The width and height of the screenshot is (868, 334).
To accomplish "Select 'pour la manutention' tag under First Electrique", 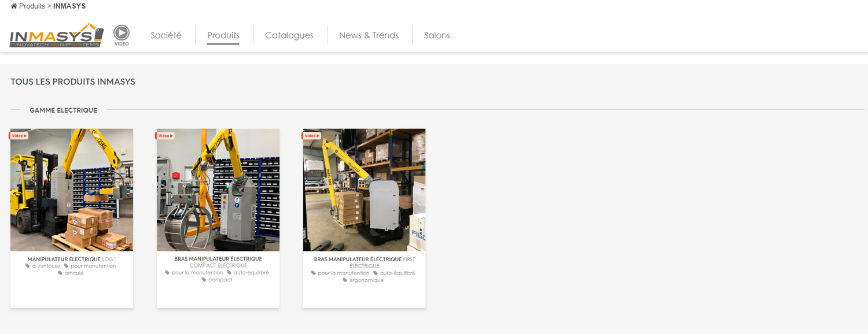I will (341, 273).
